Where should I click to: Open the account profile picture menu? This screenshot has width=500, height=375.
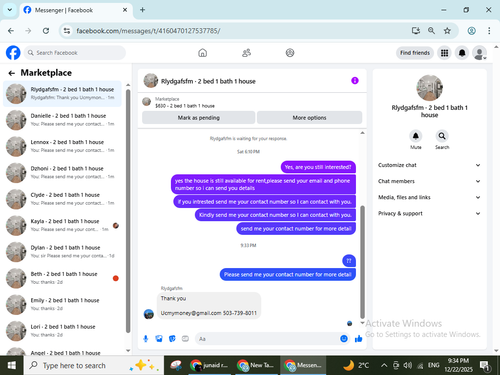pyautogui.click(x=479, y=53)
